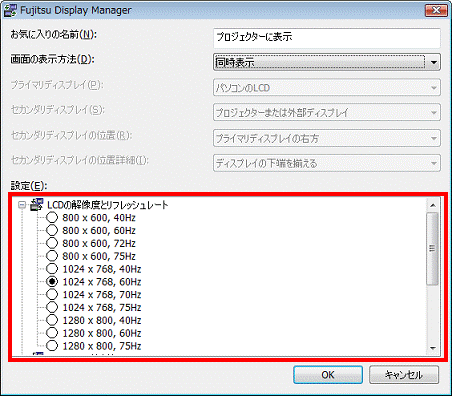Pick the 1024 x 768, 75Hz option
This screenshot has width=452, height=396.
(x=52, y=307)
